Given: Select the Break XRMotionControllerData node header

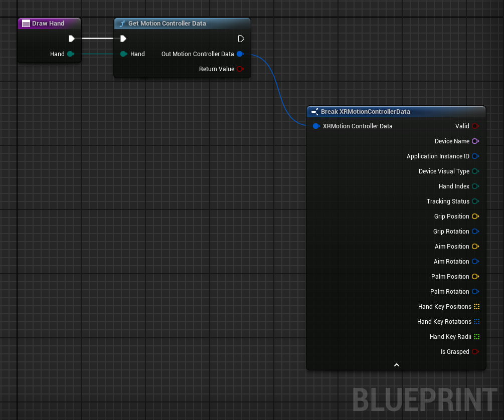Looking at the screenshot, I should point(366,111).
